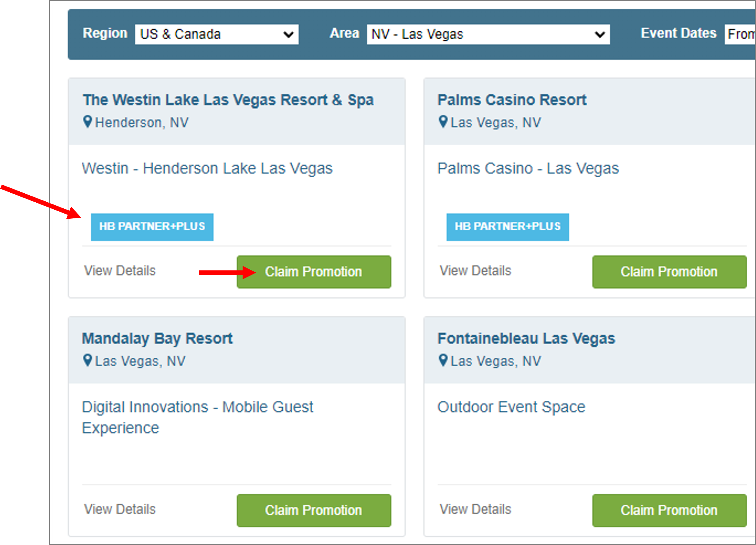View details for Fontainebleau promotion

(475, 509)
